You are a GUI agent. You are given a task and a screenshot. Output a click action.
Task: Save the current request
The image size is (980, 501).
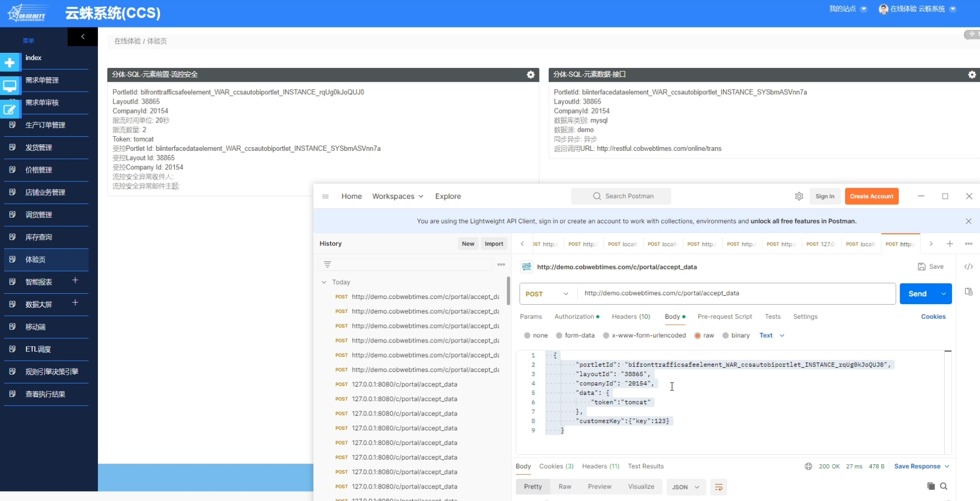pyautogui.click(x=931, y=267)
